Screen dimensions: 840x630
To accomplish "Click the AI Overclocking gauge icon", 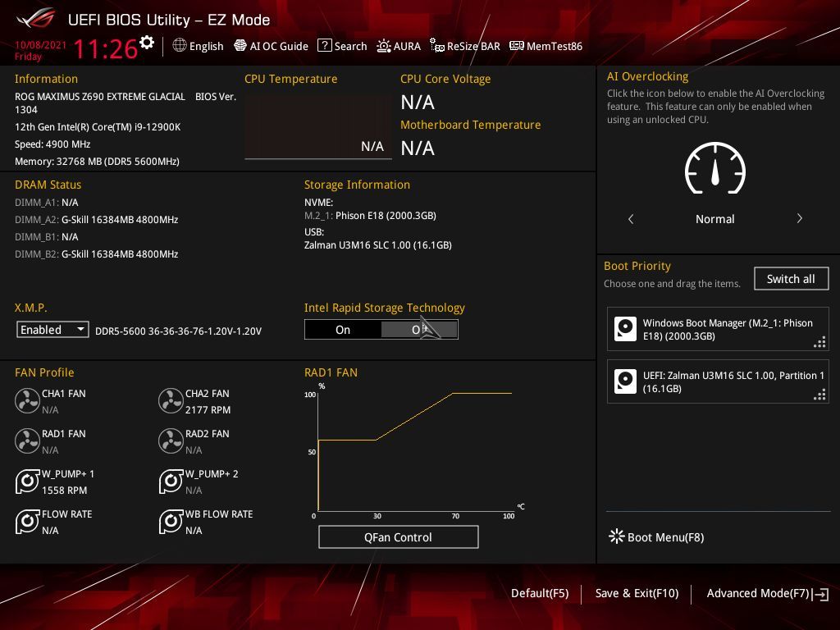I will click(x=715, y=168).
